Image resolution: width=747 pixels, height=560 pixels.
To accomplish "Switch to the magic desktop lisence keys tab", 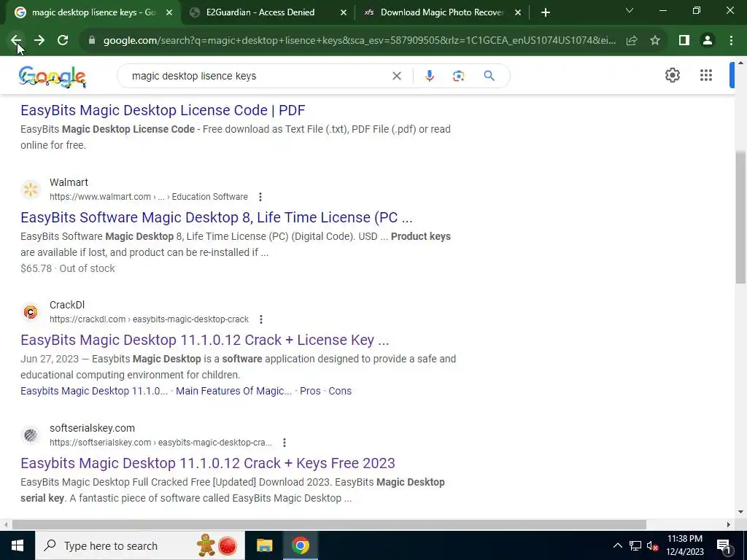I will pos(93,12).
